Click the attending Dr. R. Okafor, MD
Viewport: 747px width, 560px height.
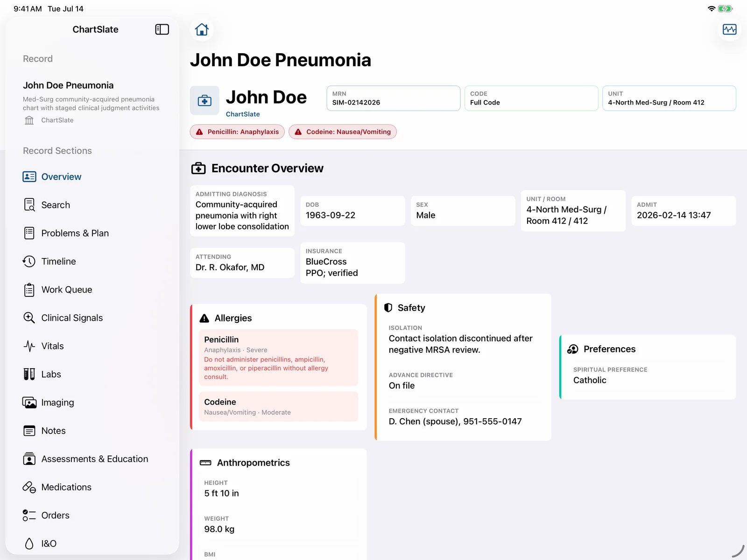click(x=230, y=267)
